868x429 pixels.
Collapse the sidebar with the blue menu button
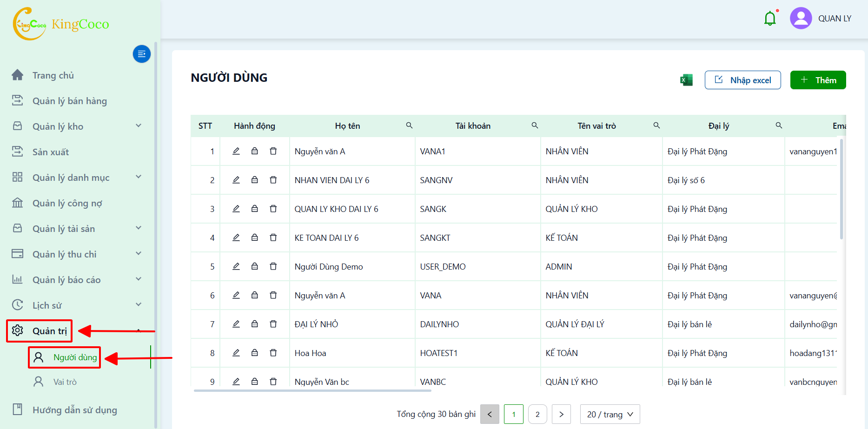pyautogui.click(x=142, y=54)
